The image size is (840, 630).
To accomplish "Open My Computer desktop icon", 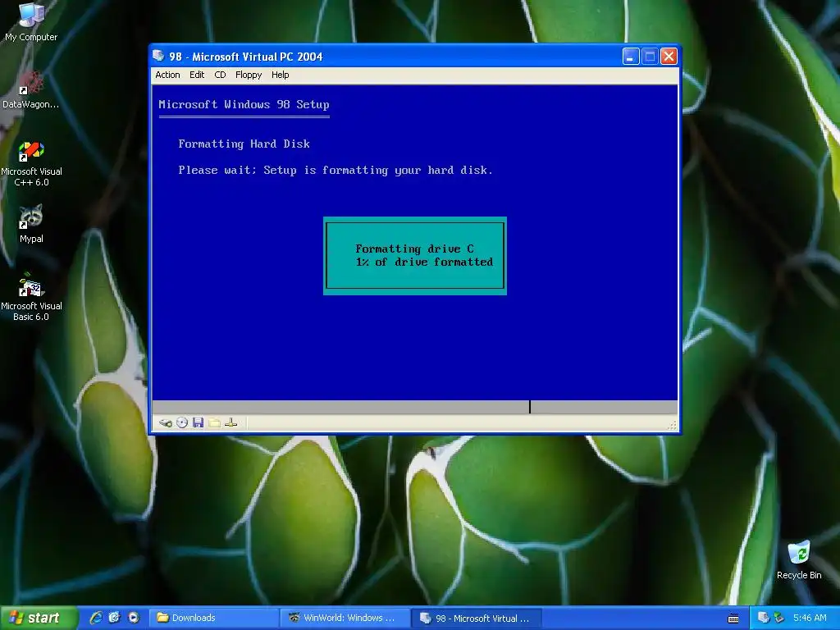I will 31,22.
